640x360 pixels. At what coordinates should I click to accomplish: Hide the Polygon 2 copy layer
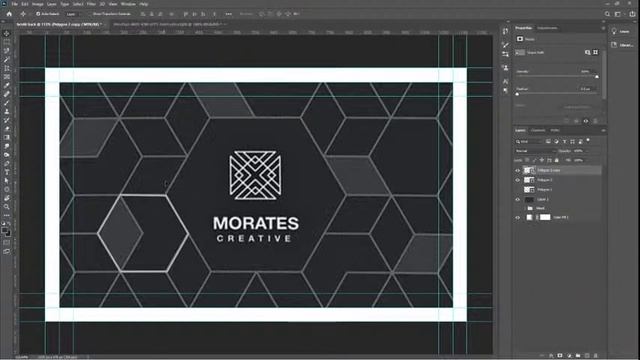[518, 170]
